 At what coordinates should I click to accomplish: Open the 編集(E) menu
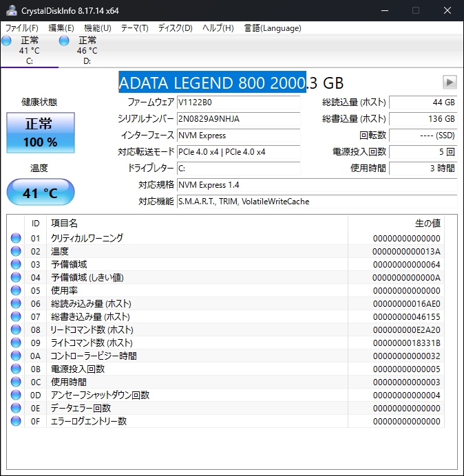(61, 28)
